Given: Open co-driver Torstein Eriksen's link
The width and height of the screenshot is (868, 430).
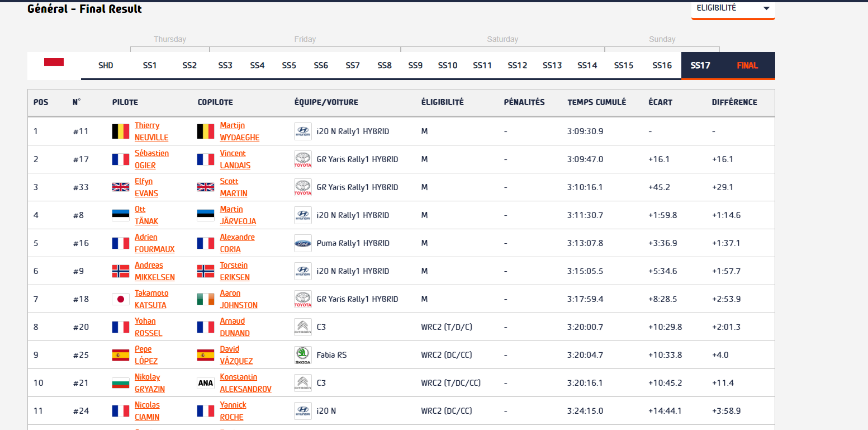Looking at the screenshot, I should click(235, 271).
